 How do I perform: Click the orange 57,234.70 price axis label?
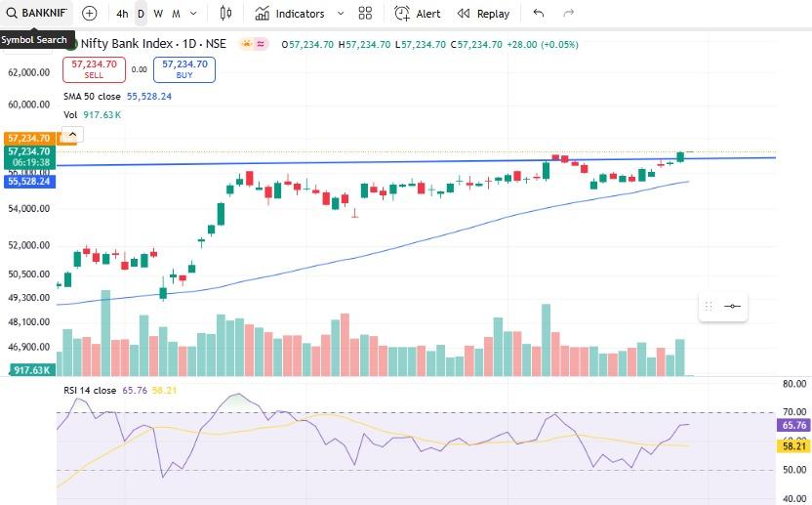29,139
